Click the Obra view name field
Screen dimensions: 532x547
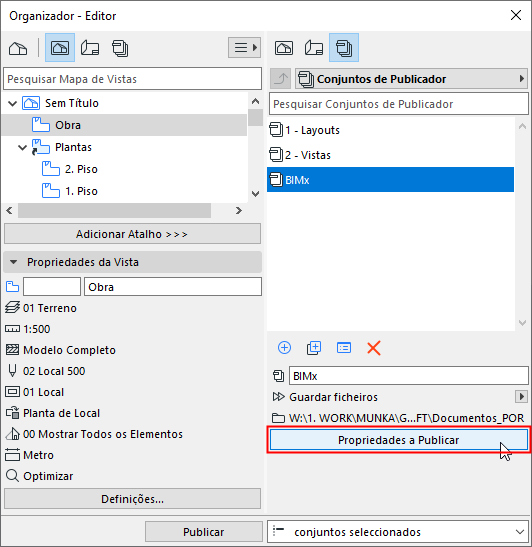click(x=173, y=287)
